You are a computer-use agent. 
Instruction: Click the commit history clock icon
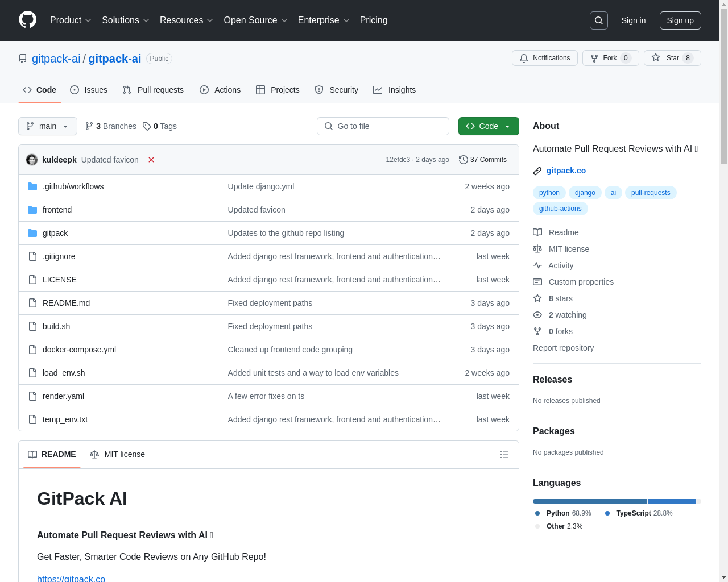click(x=464, y=160)
